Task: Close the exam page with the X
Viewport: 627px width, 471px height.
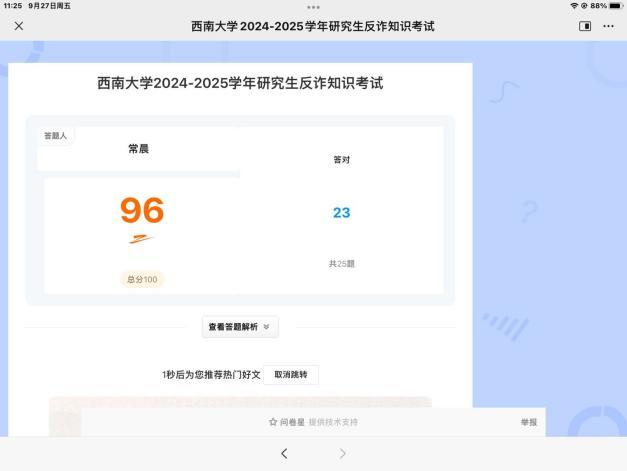Action: pyautogui.click(x=18, y=25)
